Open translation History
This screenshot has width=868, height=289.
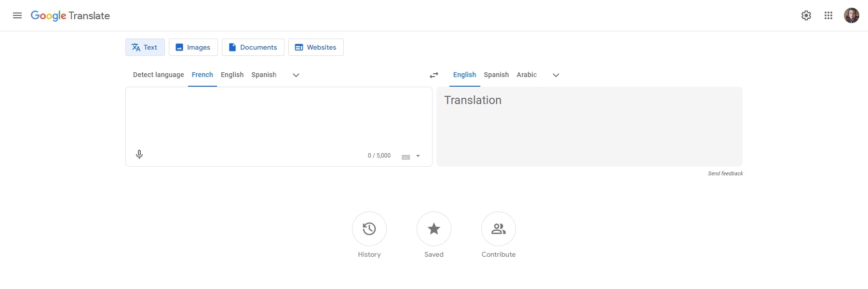click(369, 229)
